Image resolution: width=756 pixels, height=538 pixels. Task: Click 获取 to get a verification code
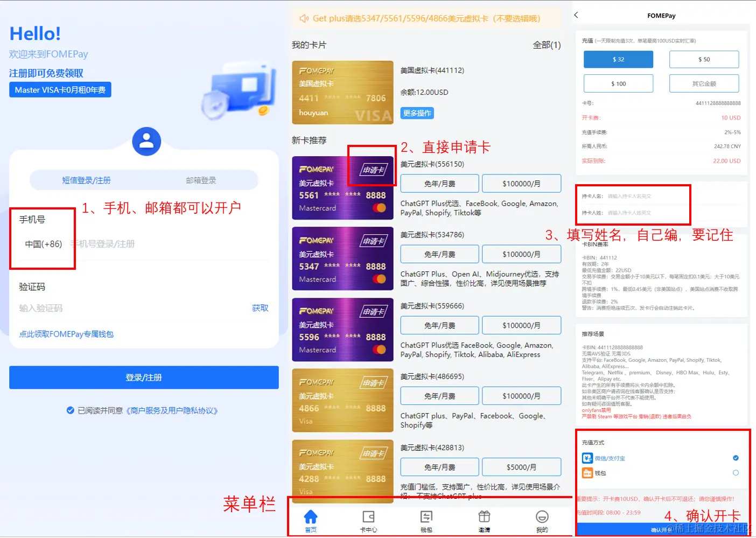(x=260, y=308)
